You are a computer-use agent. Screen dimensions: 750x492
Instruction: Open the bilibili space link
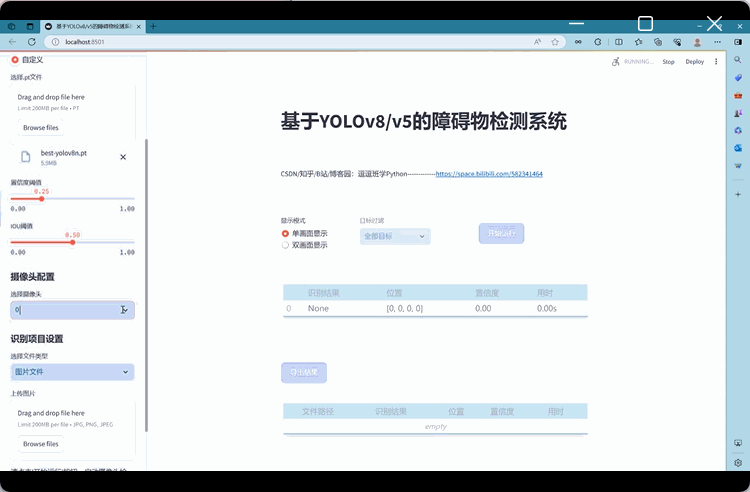point(489,174)
